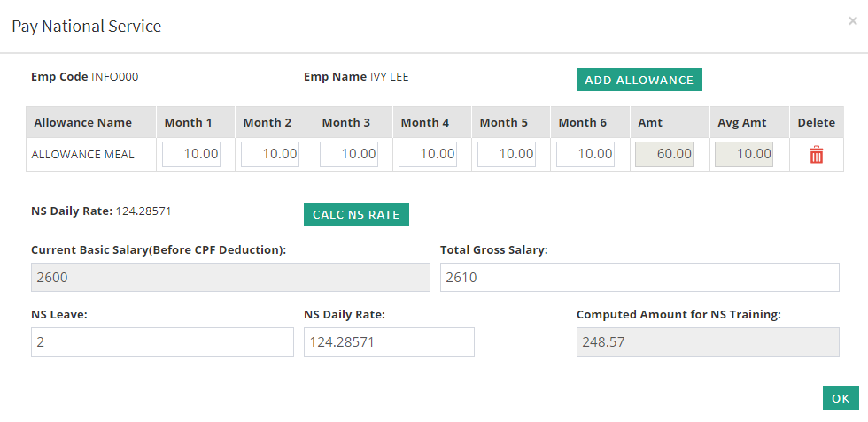
Task: Focus the Month 3 allowance amount box
Action: [349, 154]
